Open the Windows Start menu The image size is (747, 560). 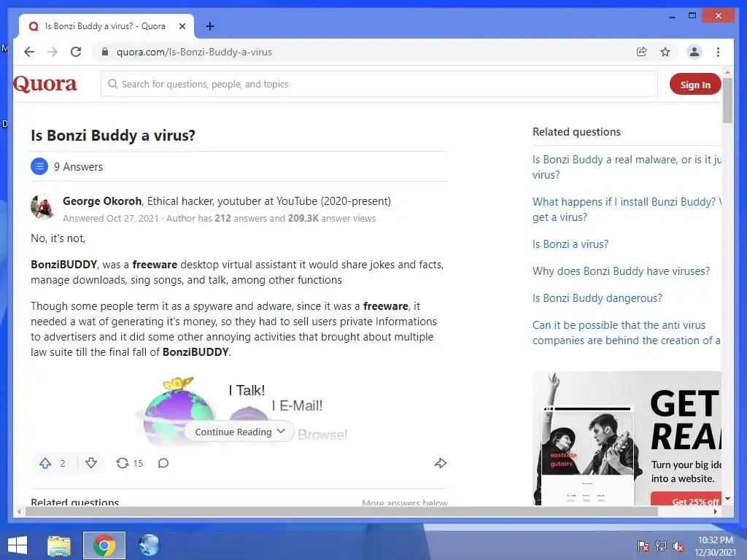tap(18, 545)
